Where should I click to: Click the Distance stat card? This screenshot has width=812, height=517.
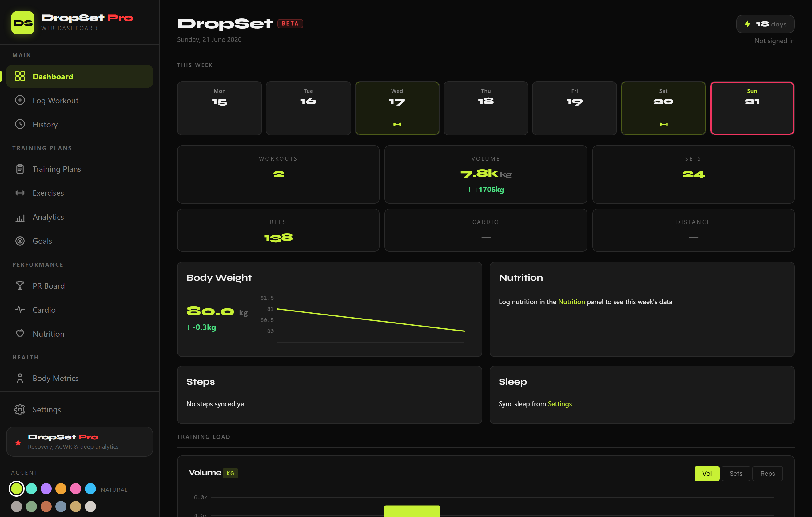[x=693, y=230]
